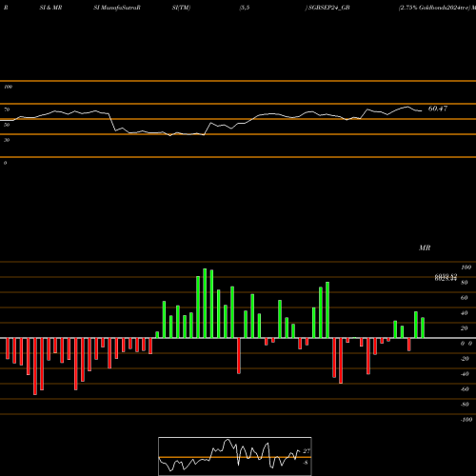Click the "SI MunafaSutraR" header text

(x=117, y=8)
